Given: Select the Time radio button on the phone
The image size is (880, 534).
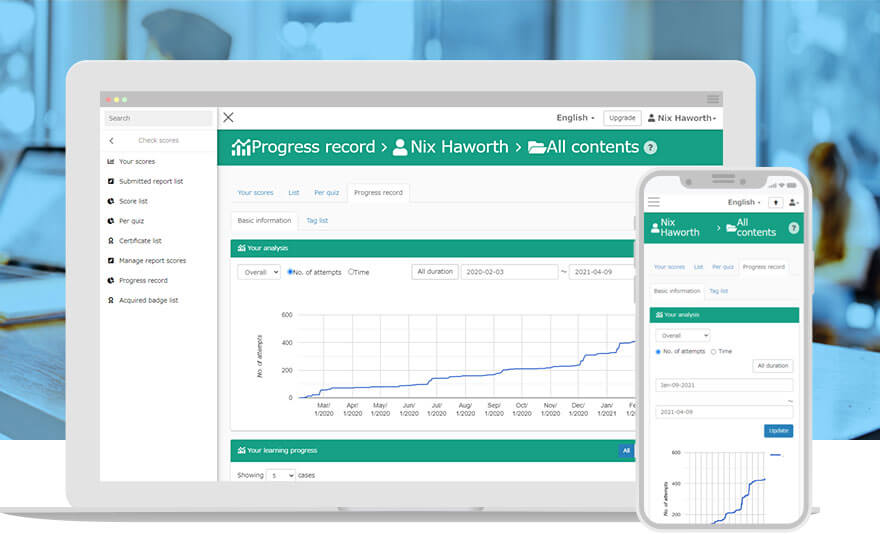Looking at the screenshot, I should pyautogui.click(x=712, y=351).
